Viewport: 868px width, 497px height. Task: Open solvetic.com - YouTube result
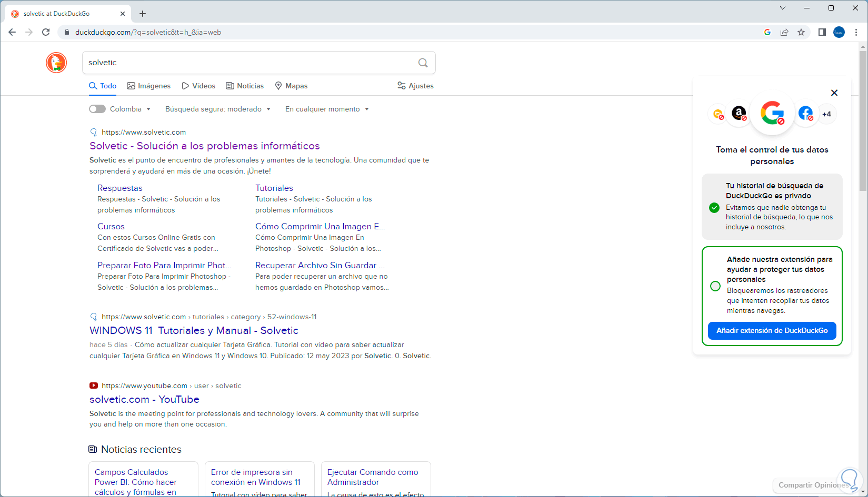[144, 399]
